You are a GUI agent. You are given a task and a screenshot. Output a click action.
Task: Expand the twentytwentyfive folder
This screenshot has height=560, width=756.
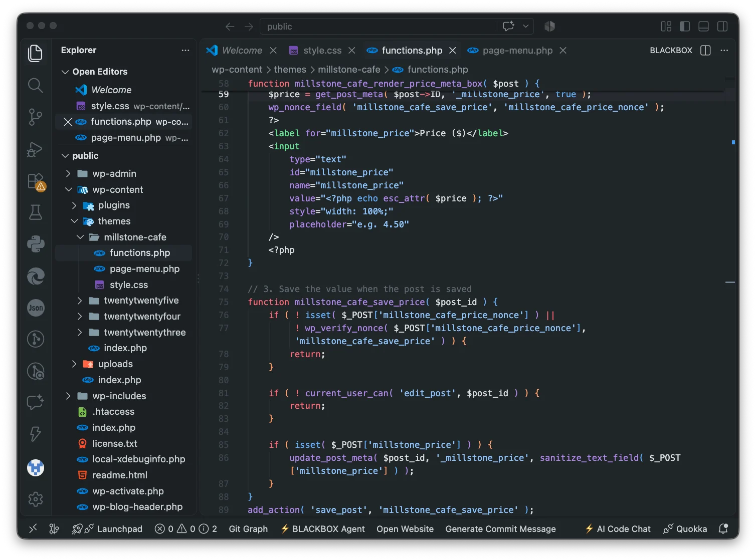(80, 301)
